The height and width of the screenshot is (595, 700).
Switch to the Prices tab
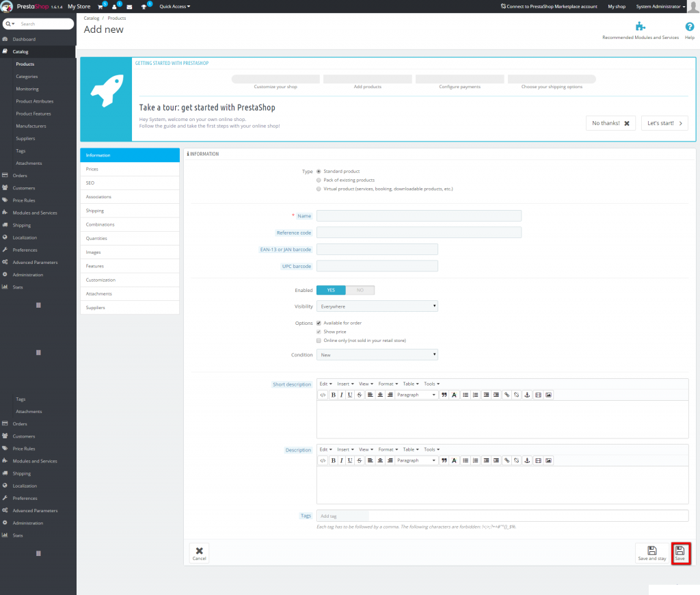click(130, 170)
